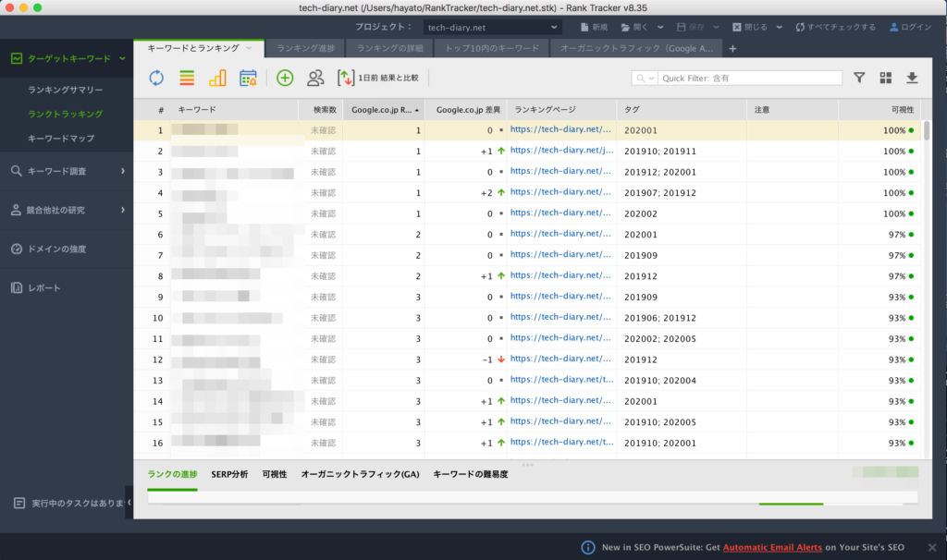The width and height of the screenshot is (947, 560).
Task: Click the competitor research person icon in sidebar
Action: pyautogui.click(x=17, y=210)
